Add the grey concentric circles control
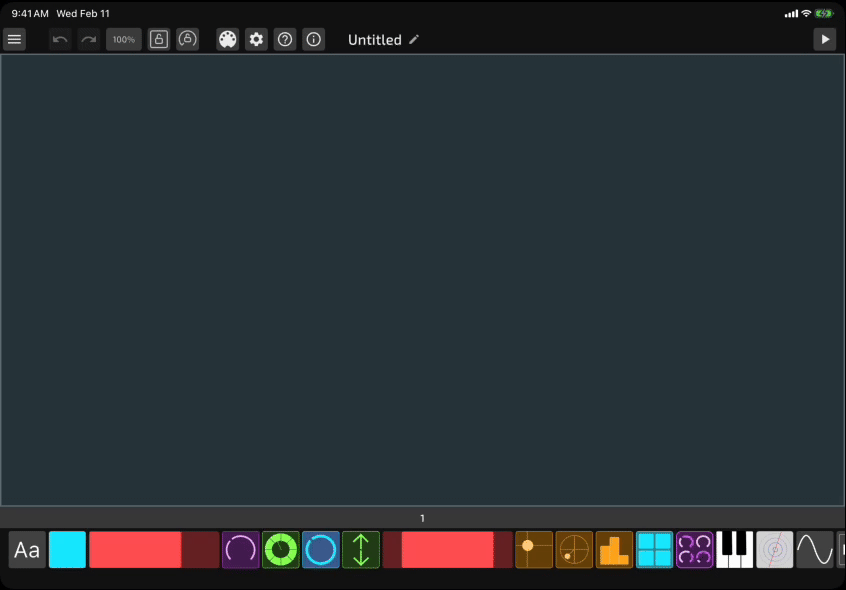Screen dimensions: 846x590 [775, 550]
